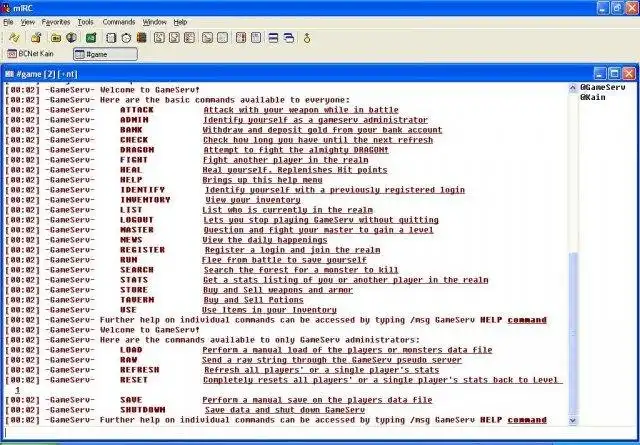The height and width of the screenshot is (445, 640).
Task: Click the SEARCH command text
Action: [x=137, y=270]
